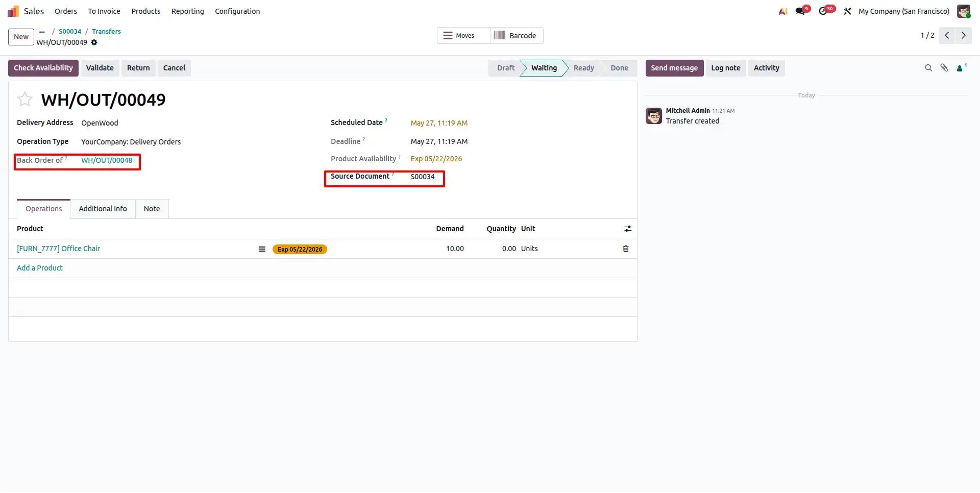Open back order link WH/OUT/00048
The image size is (980, 493).
click(x=107, y=160)
